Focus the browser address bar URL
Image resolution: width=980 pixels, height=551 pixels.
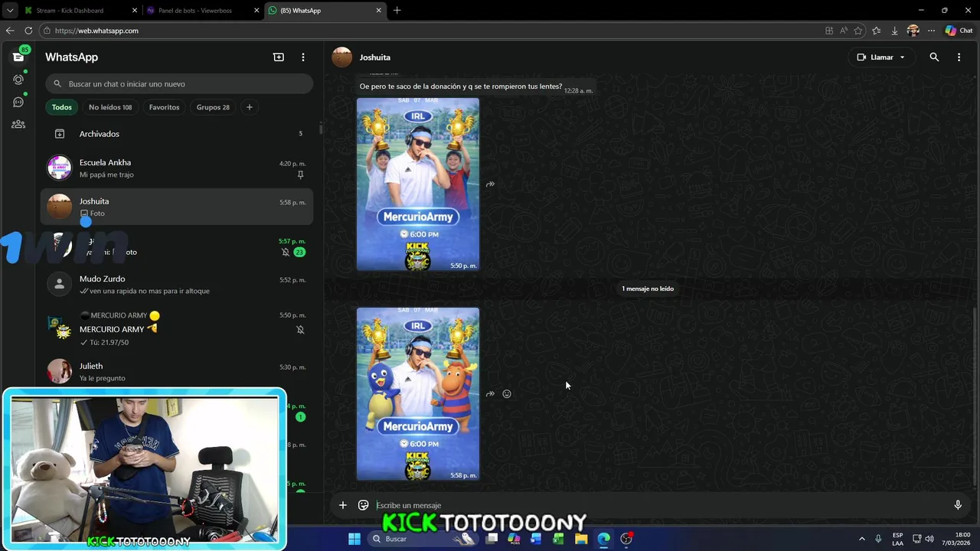(96, 31)
